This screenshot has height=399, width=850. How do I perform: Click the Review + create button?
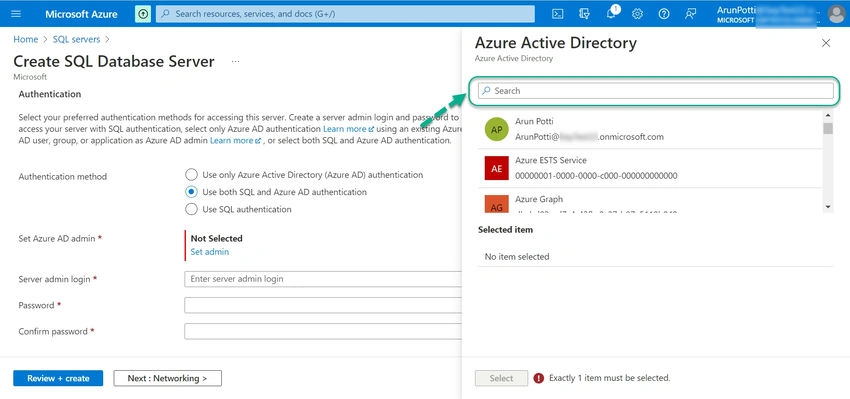58,378
